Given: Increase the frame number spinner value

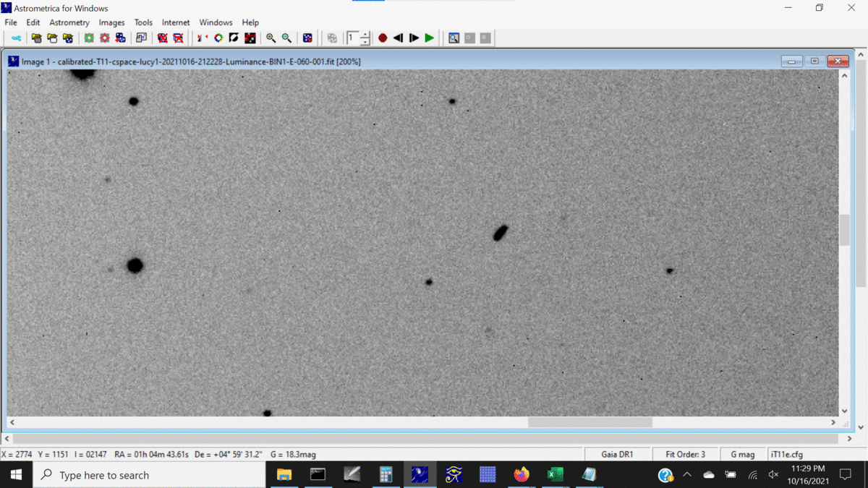Looking at the screenshot, I should (x=365, y=34).
